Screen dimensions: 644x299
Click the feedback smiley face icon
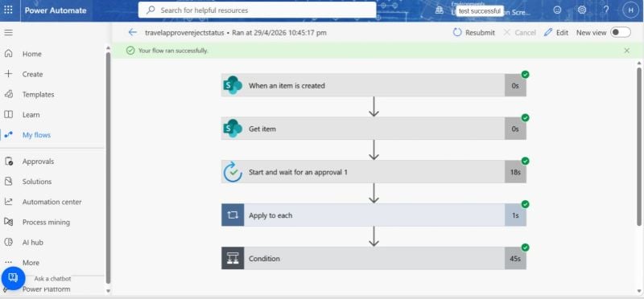[x=557, y=10]
